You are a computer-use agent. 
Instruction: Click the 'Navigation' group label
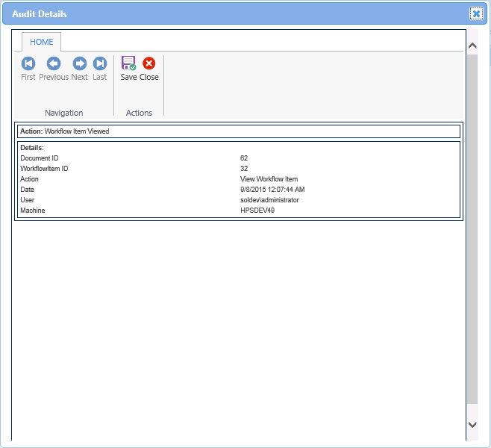tap(64, 113)
